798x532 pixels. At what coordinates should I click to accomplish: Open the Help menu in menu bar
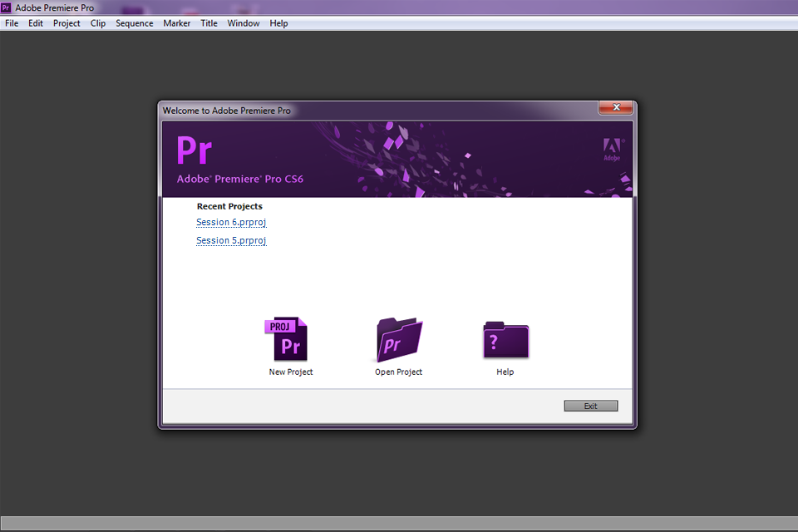pos(278,23)
